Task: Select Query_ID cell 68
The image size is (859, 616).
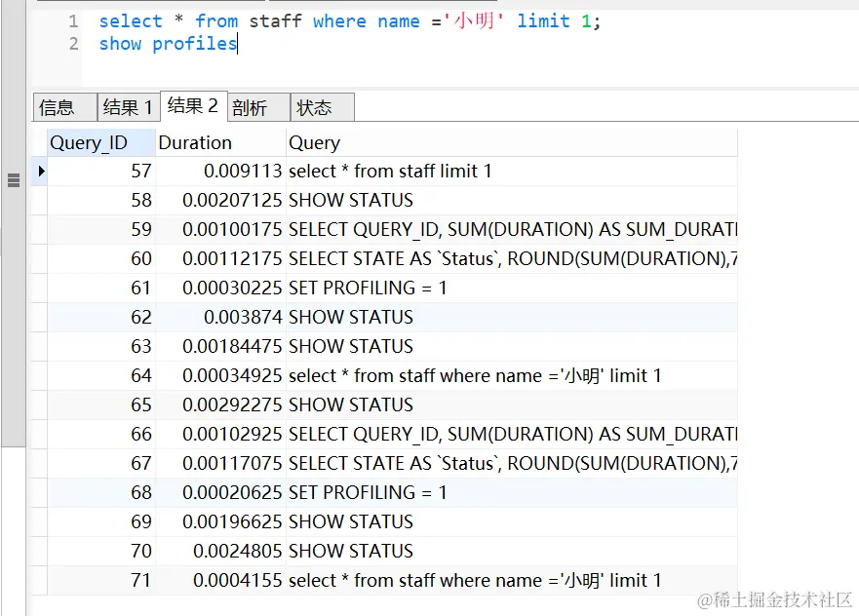Action: point(101,492)
